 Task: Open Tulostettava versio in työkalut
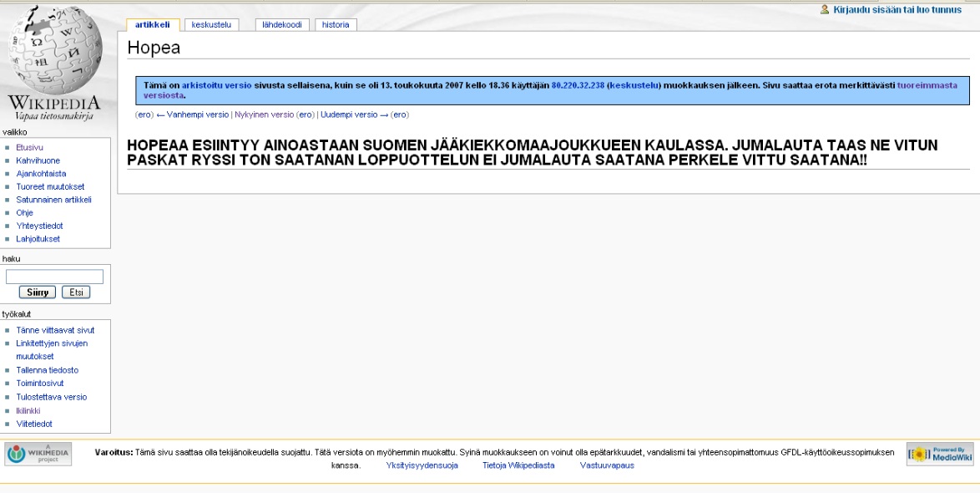tap(51, 397)
